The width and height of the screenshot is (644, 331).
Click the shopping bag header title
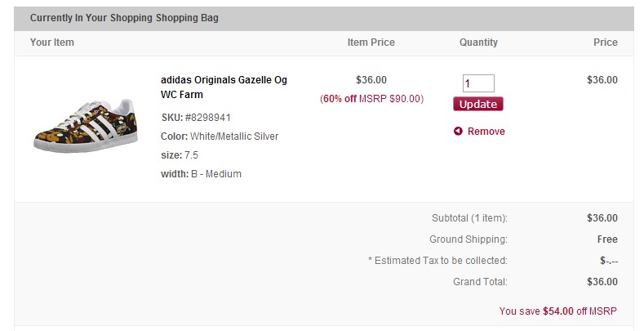tap(124, 18)
